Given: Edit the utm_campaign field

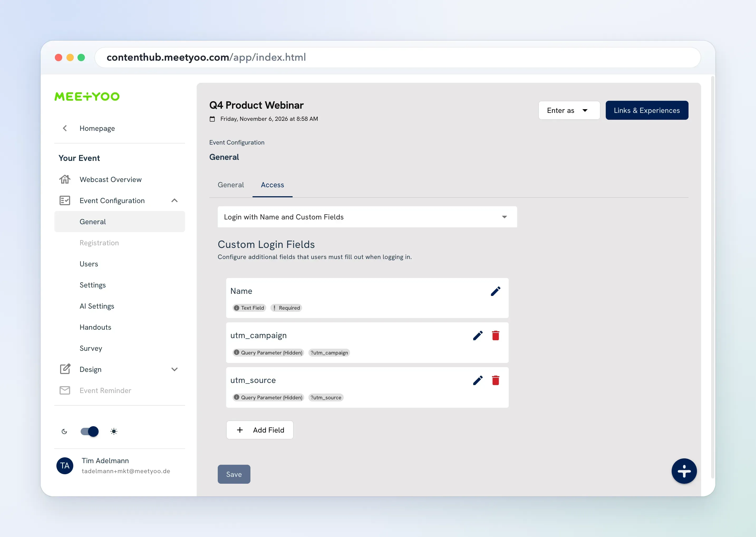Looking at the screenshot, I should point(478,335).
